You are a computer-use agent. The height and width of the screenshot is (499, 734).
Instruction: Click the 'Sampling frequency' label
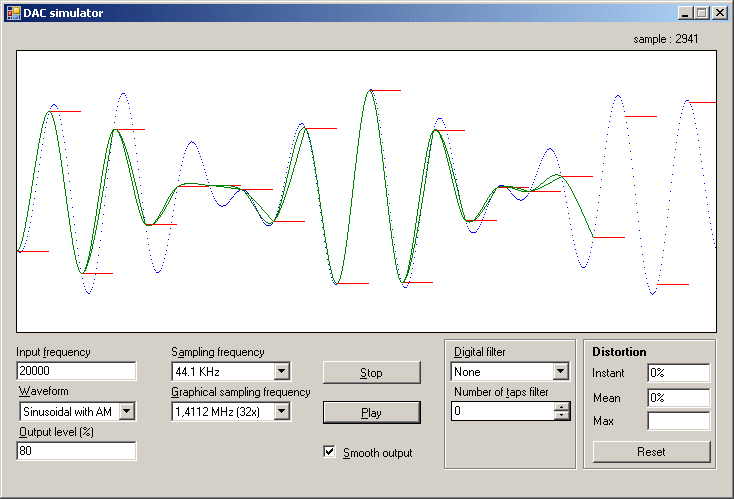pyautogui.click(x=218, y=352)
